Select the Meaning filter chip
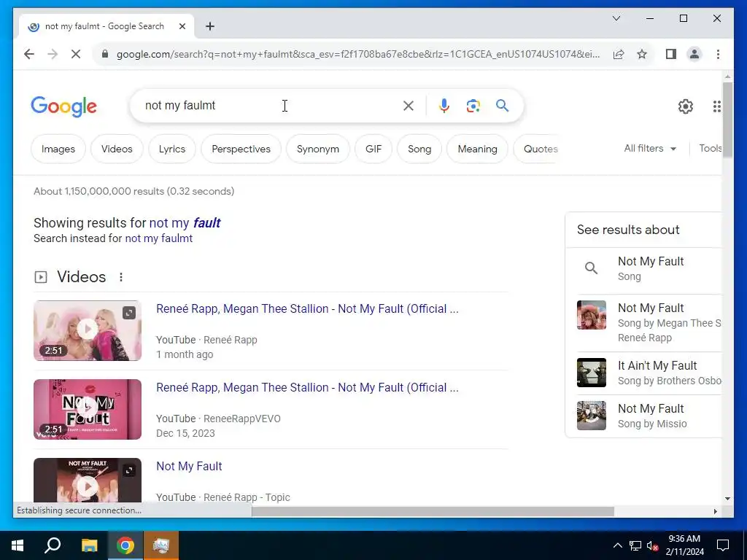747x560 pixels. click(x=477, y=149)
